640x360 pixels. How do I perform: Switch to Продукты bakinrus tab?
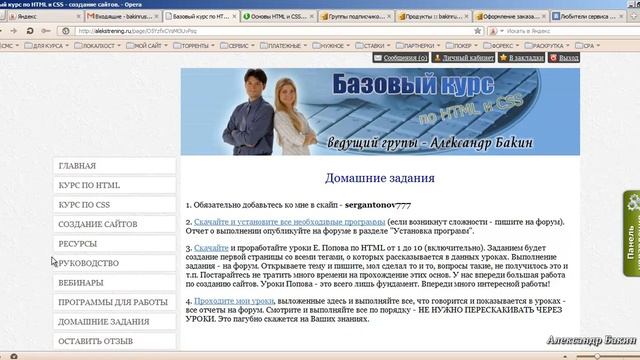click(x=433, y=17)
